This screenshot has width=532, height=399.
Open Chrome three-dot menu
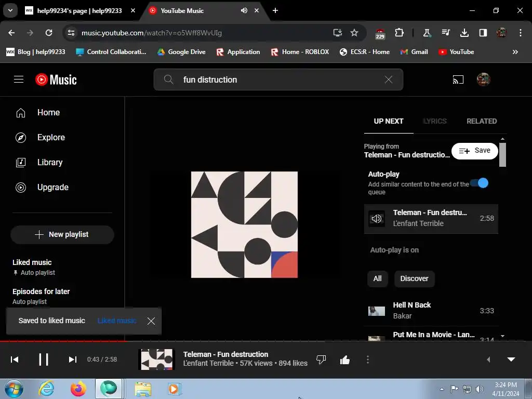(521, 33)
